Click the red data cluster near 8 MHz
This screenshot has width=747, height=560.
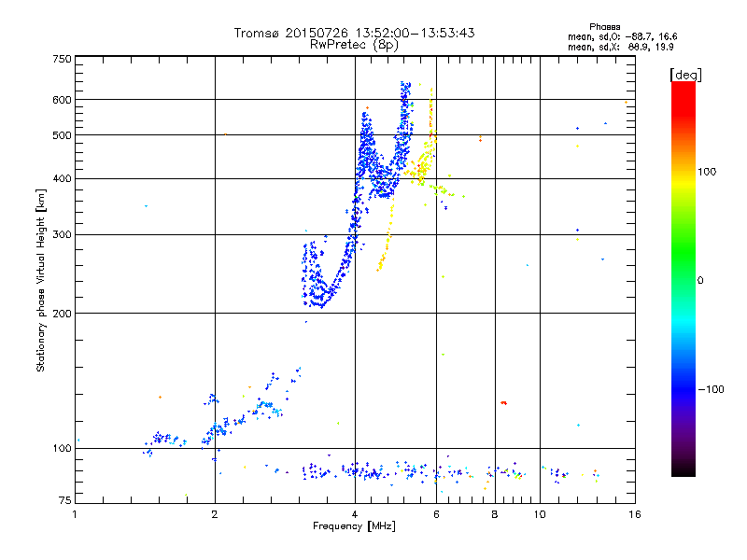[x=503, y=403]
